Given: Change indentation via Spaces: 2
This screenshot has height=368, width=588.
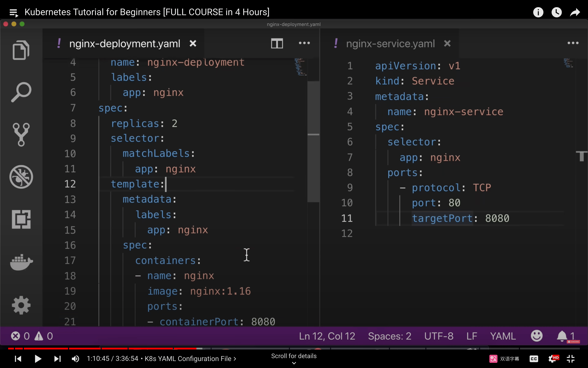Looking at the screenshot, I should point(389,336).
